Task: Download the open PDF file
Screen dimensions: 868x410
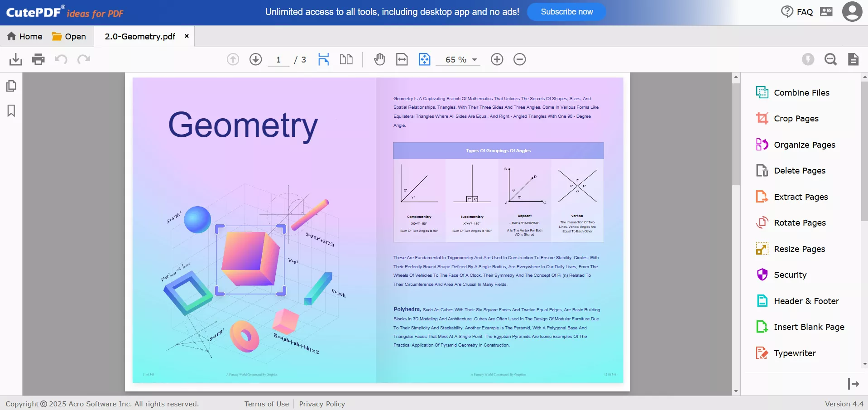Action: pos(16,59)
